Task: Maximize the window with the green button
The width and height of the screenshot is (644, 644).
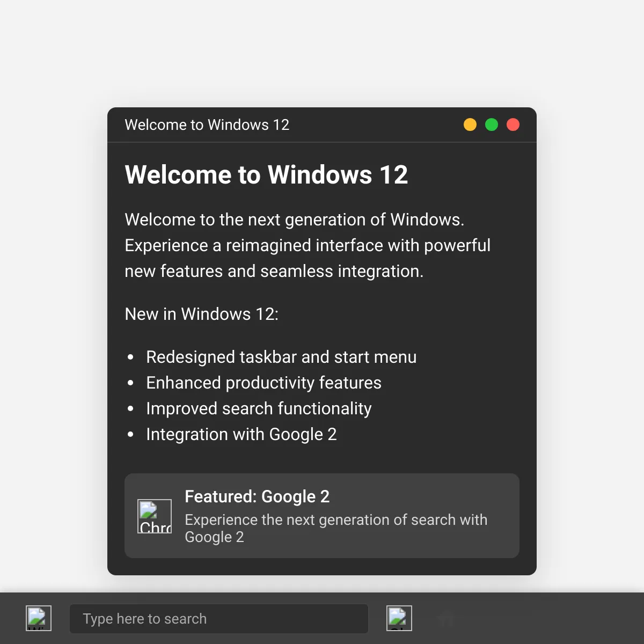Action: pyautogui.click(x=492, y=125)
